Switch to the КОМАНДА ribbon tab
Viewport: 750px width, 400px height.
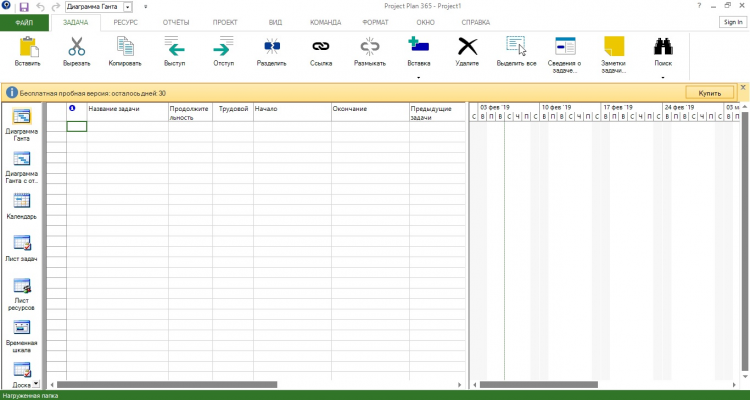pyautogui.click(x=325, y=22)
